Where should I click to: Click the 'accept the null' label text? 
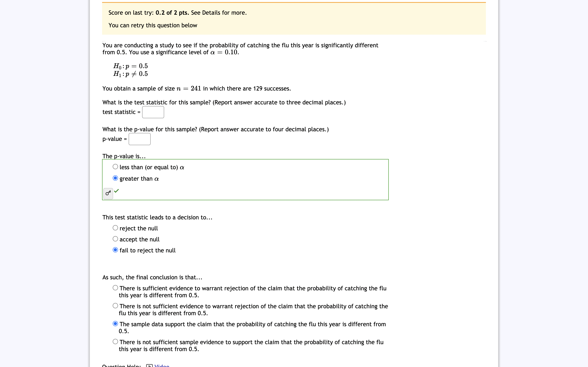139,240
